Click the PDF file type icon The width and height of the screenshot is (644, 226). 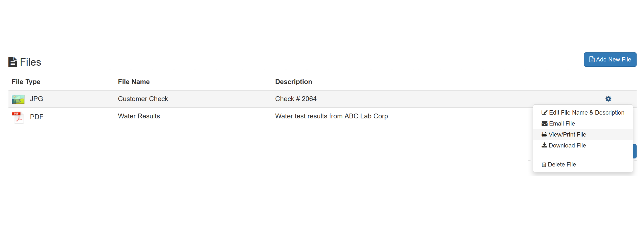click(x=18, y=117)
